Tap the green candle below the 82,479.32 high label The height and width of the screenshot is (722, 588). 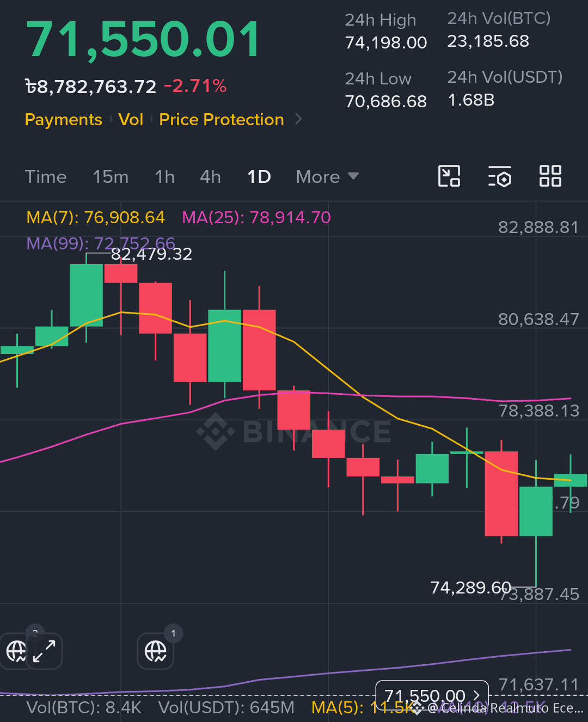(86, 295)
